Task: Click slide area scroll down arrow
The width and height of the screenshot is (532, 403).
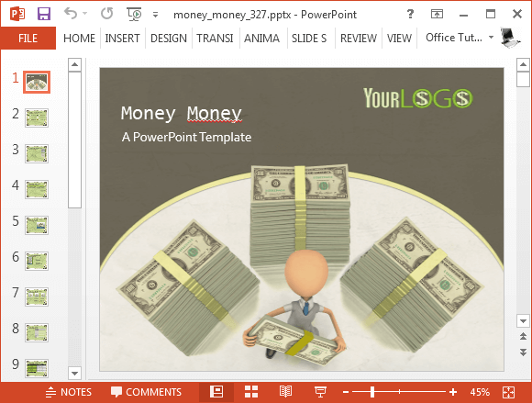Action: [x=523, y=320]
